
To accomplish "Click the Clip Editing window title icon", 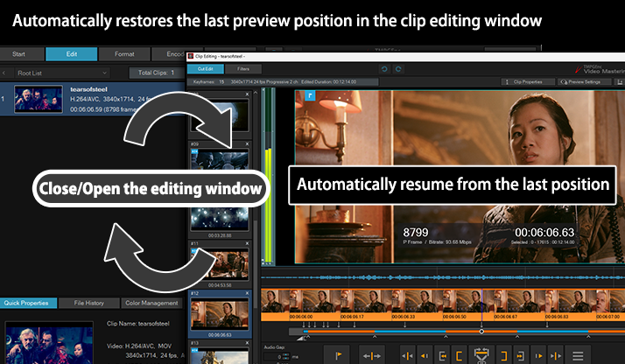I will pos(191,56).
